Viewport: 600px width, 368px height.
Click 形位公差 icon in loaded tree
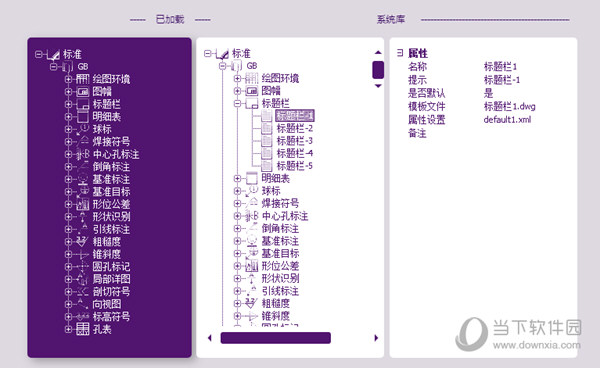pos(82,204)
